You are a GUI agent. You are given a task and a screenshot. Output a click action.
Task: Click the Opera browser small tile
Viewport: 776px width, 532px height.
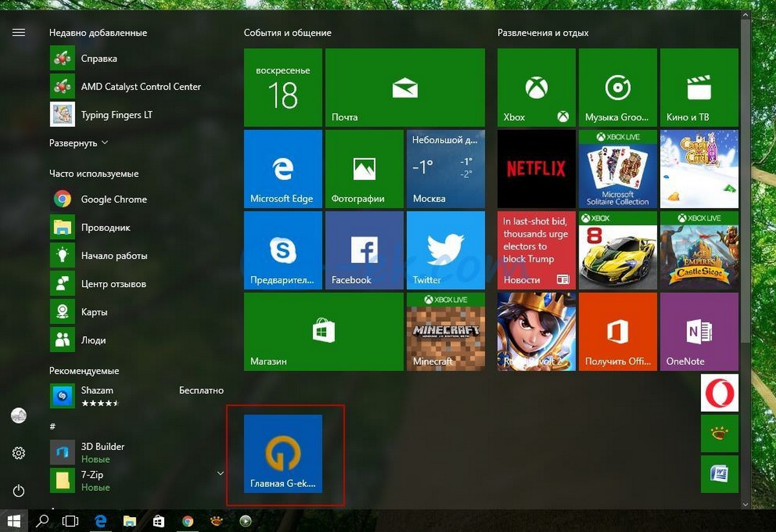719,393
